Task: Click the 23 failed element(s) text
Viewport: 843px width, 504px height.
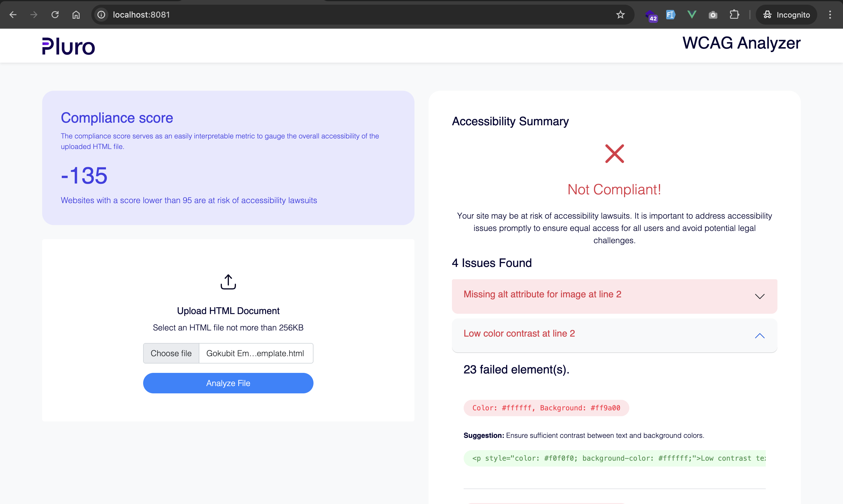Action: pyautogui.click(x=516, y=369)
